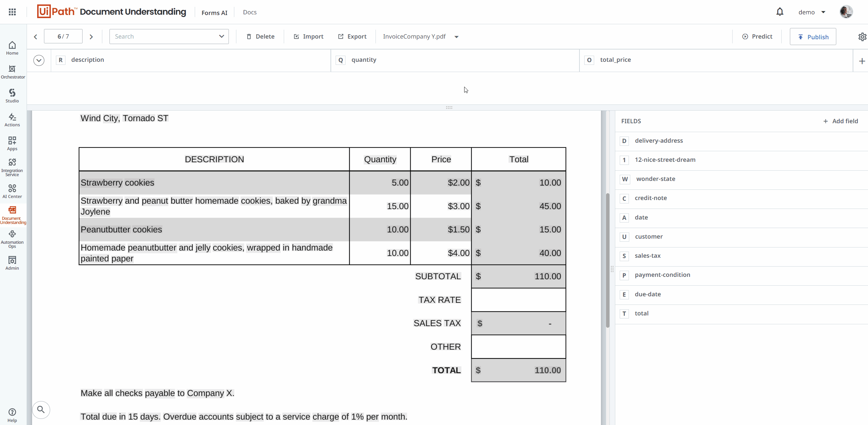
Task: Select the description column field
Action: 191,60
